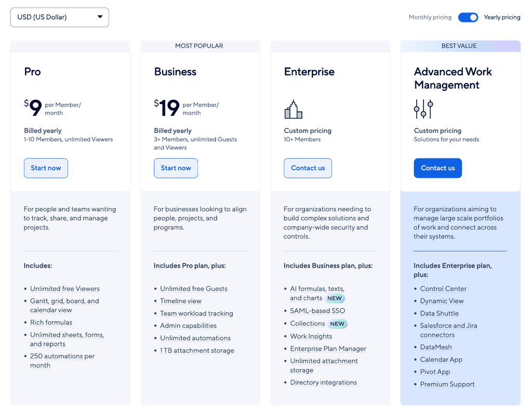
Task: Open the Premium Support feature link
Action: coord(447,384)
